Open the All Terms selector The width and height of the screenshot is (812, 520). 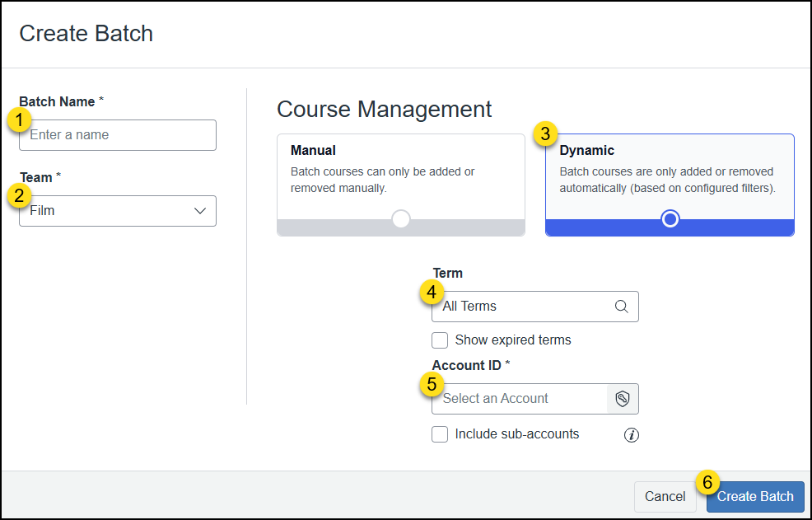coord(527,306)
